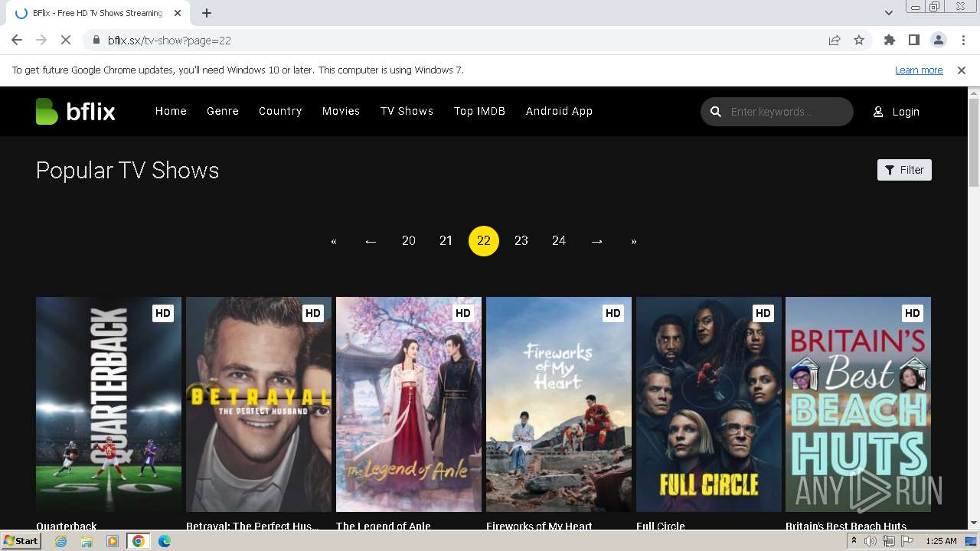Click the browser back button
This screenshot has width=980, height=551.
[x=17, y=41]
